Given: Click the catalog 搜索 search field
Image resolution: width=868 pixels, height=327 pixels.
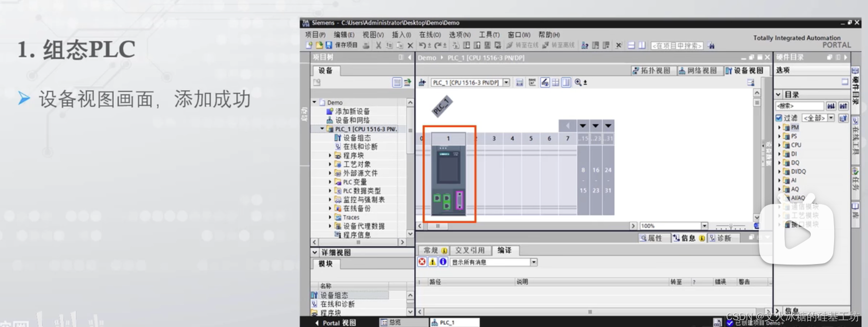Looking at the screenshot, I should 800,106.
